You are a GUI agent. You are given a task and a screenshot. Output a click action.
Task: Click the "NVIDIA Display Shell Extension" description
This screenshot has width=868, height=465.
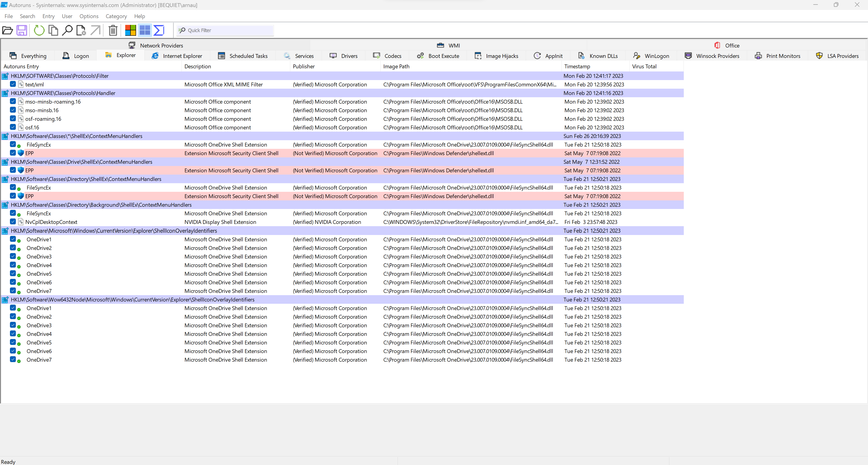click(x=220, y=222)
